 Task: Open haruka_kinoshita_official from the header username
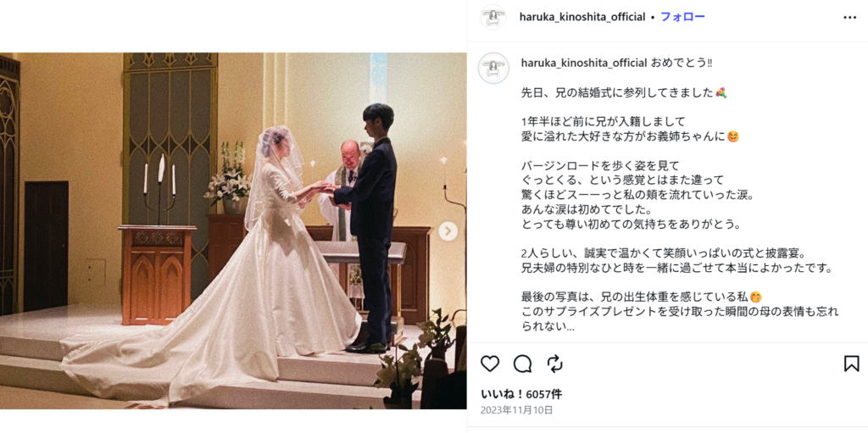click(582, 17)
